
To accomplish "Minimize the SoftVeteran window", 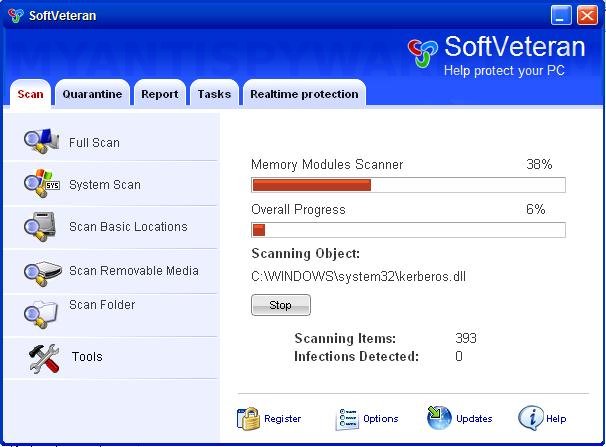I will click(x=561, y=16).
